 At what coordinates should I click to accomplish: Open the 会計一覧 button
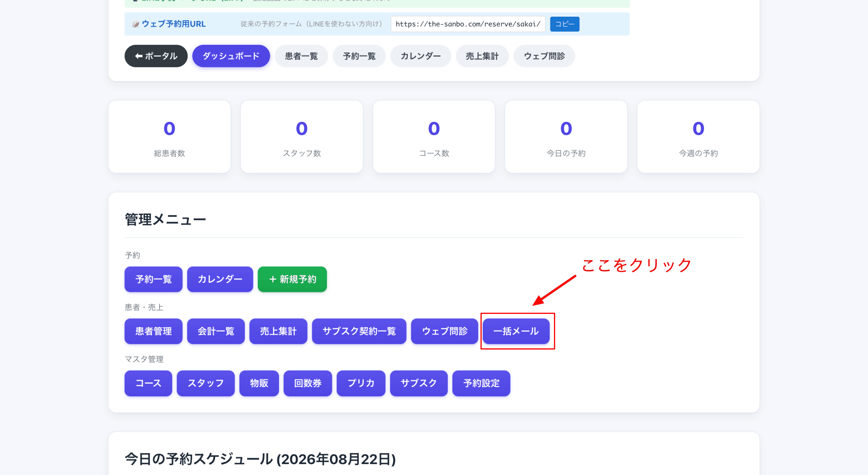pos(216,331)
